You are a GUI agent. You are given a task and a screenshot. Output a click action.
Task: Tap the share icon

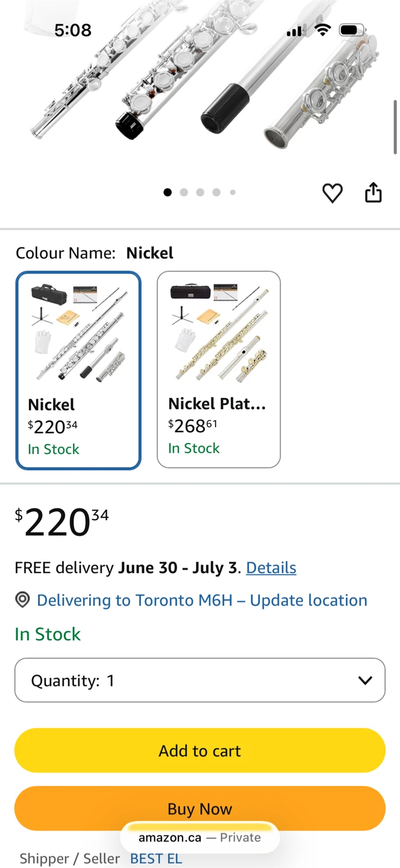(373, 192)
